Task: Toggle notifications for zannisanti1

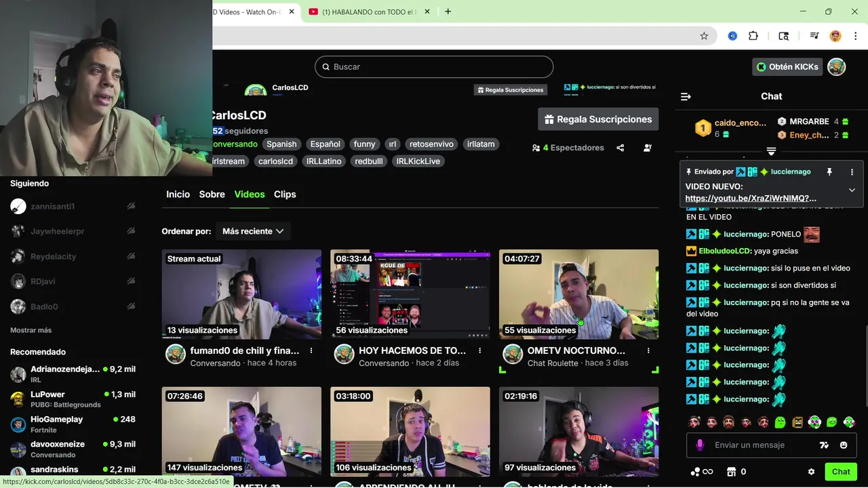Action: click(131, 206)
